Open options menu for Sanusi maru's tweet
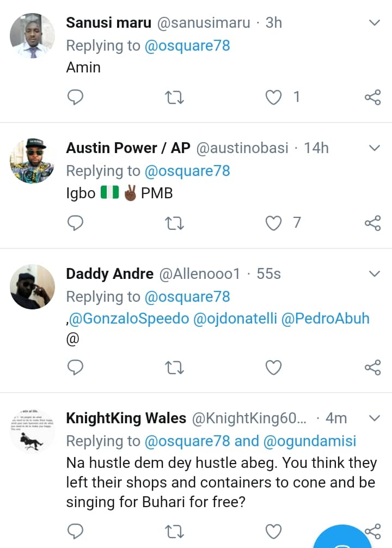 (374, 23)
